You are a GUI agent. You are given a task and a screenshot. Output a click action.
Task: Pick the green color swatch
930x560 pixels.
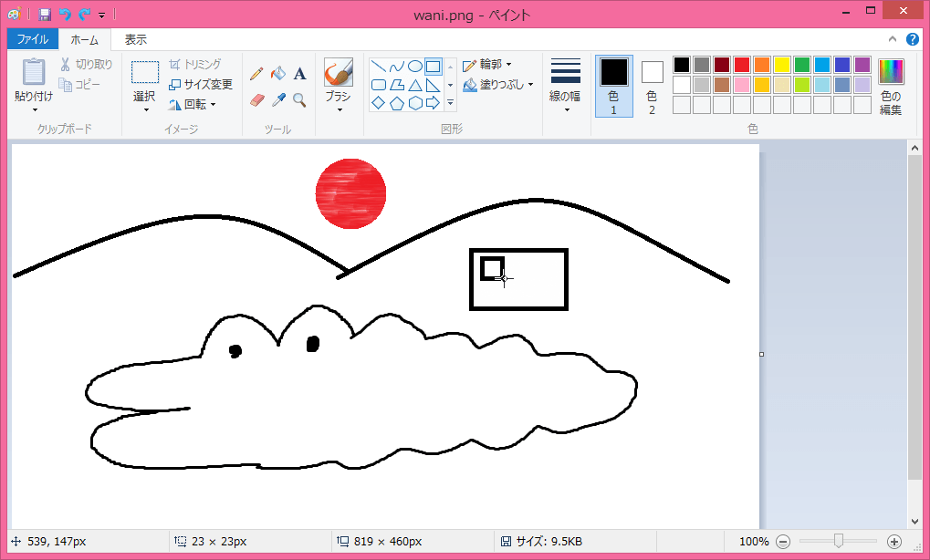[802, 65]
